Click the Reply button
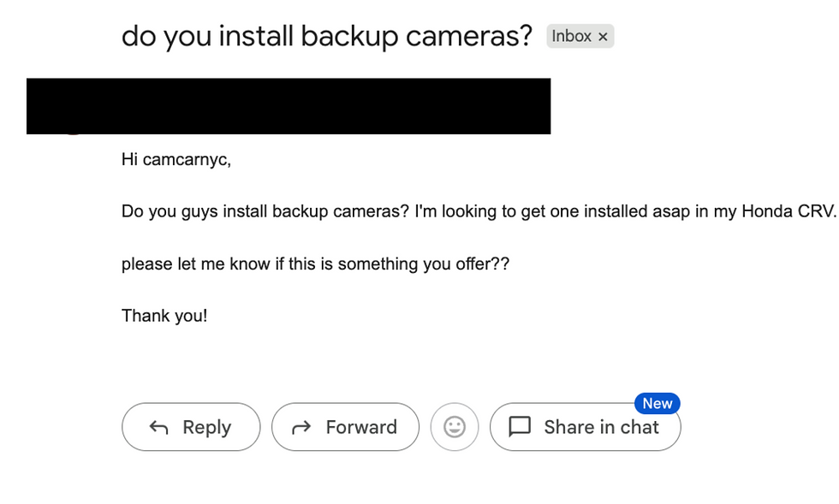839x504 pixels. tap(191, 427)
